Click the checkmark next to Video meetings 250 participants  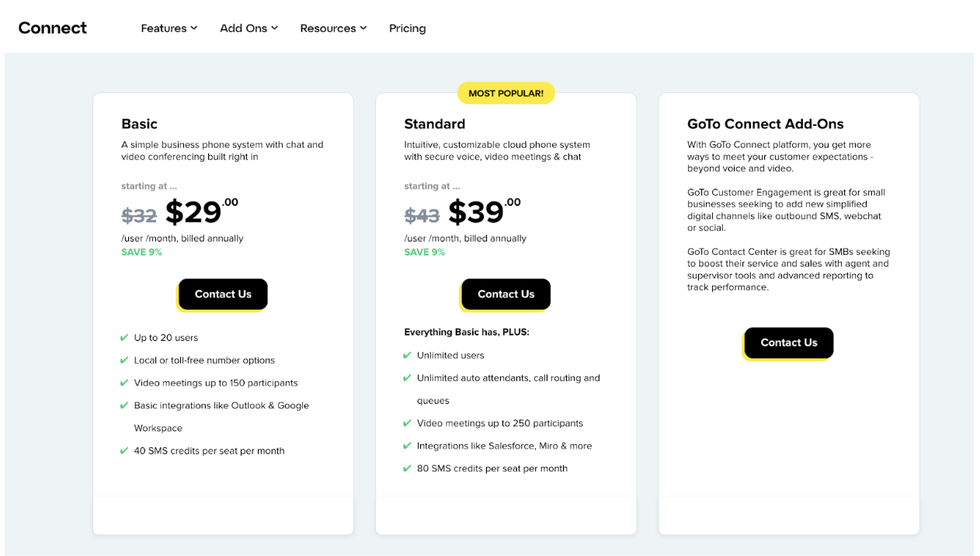[407, 422]
